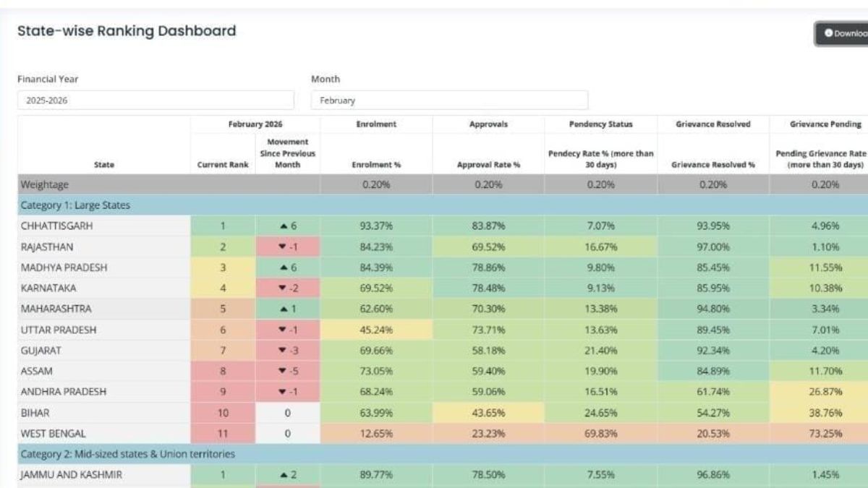Click the up arrow in Jammu and Kashmir's row
This screenshot has width=868, height=488.
click(x=283, y=475)
